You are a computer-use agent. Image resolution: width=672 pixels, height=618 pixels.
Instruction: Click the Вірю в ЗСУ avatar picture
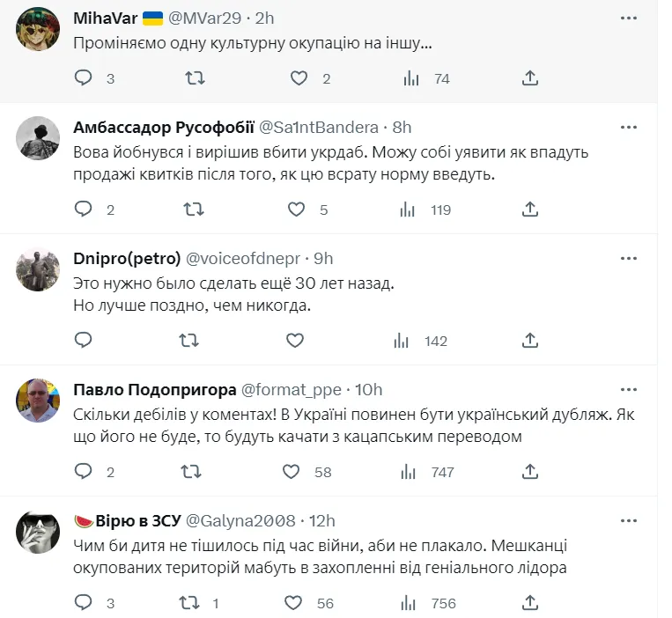(x=38, y=533)
